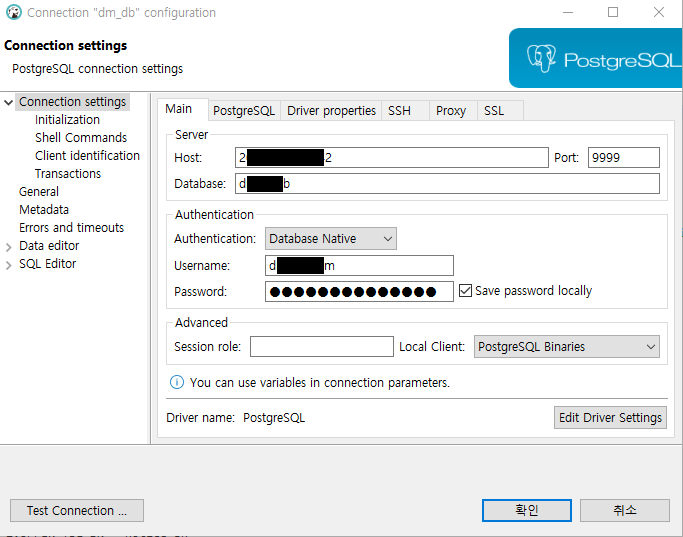Open the Local Client dropdown
The image size is (683, 537).
coord(567,347)
